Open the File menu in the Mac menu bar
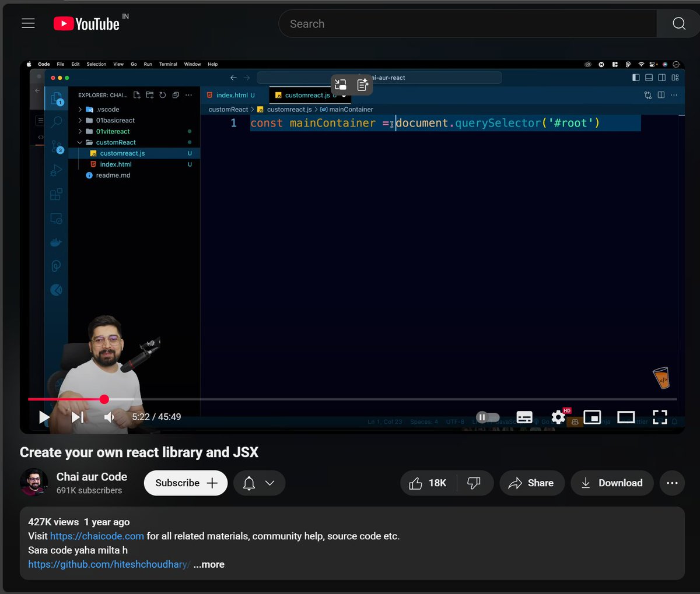The height and width of the screenshot is (594, 700). point(60,64)
